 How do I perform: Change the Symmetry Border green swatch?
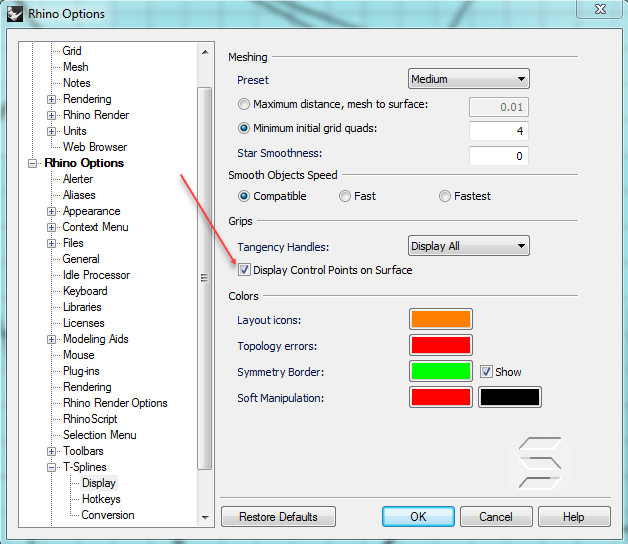[x=441, y=371]
